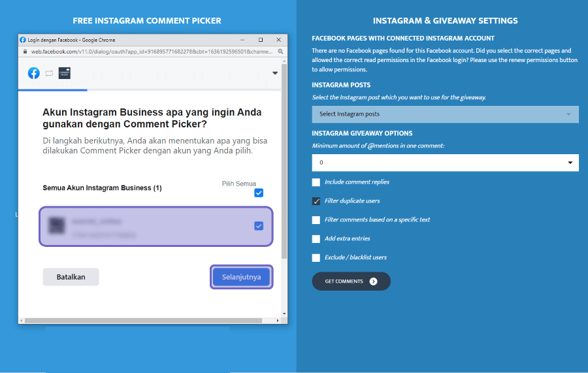Click the blurred Instagram account name
588x373 pixels.
[x=97, y=221]
